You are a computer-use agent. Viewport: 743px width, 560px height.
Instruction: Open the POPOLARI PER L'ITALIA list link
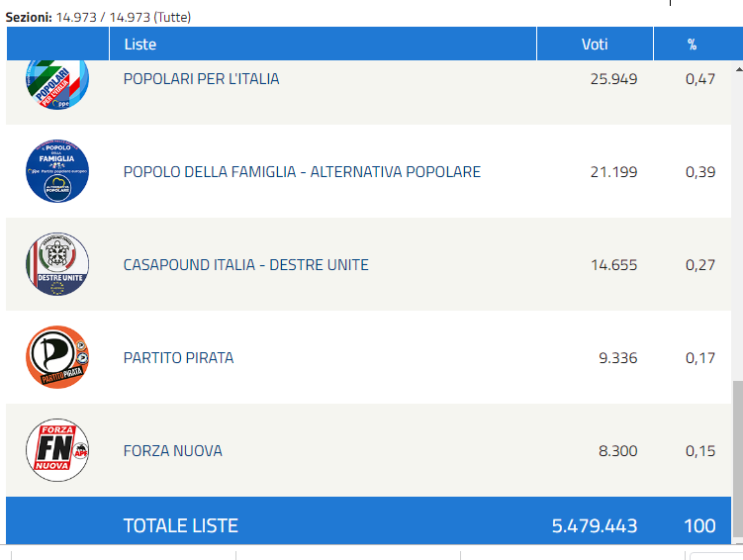coord(202,78)
